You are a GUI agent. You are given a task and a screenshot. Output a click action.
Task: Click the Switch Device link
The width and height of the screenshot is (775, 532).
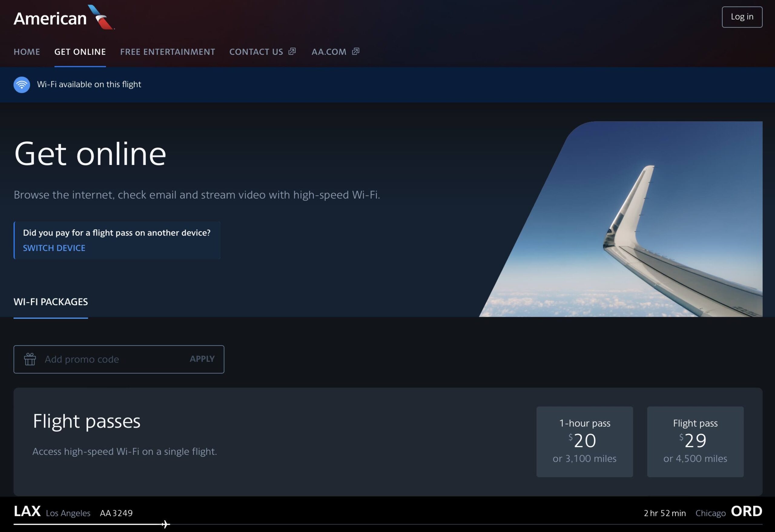click(54, 248)
